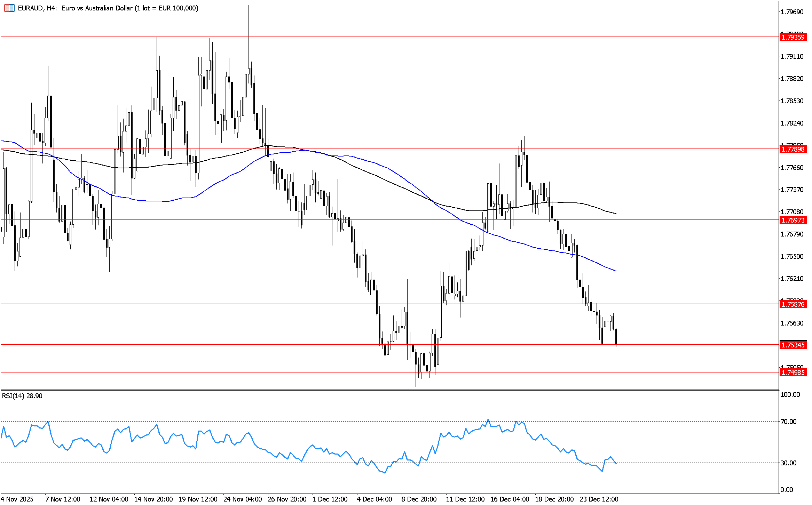812x505 pixels.
Task: Click the 100.00 RSI scale label
Action: pos(790,394)
